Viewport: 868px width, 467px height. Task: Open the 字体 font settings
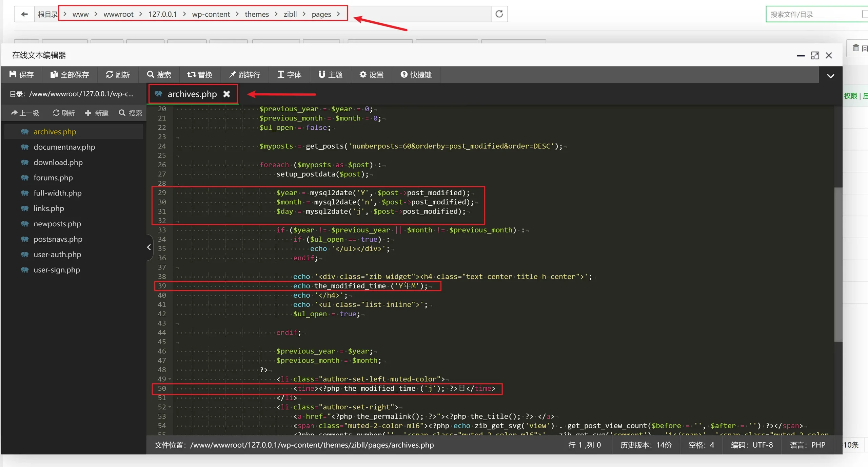coord(289,75)
